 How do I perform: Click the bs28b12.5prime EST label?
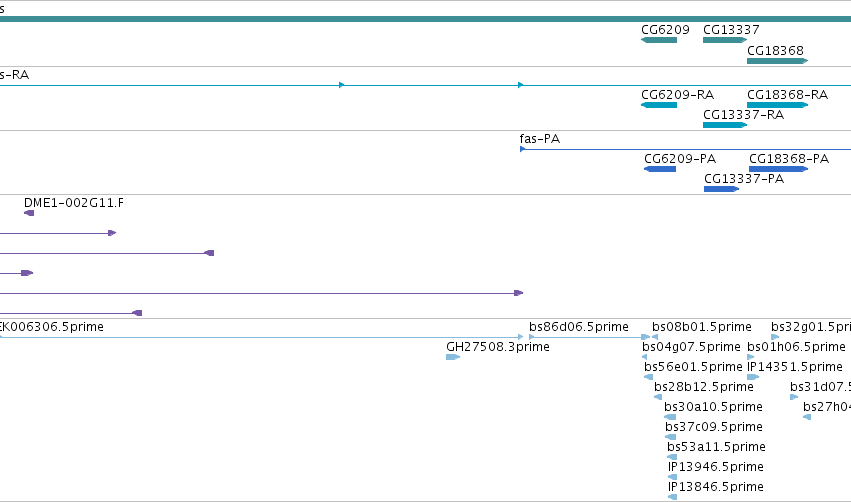point(704,387)
